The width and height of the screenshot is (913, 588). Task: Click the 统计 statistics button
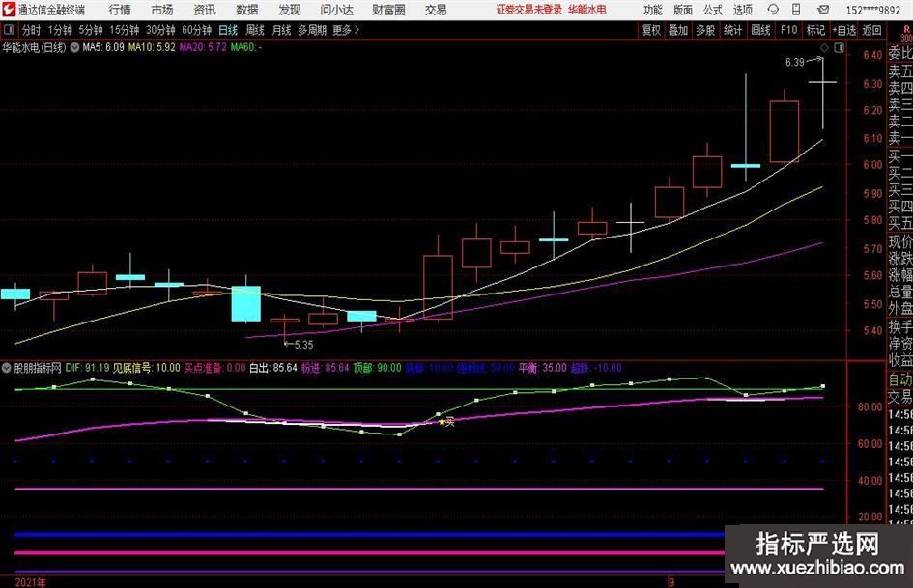point(733,30)
